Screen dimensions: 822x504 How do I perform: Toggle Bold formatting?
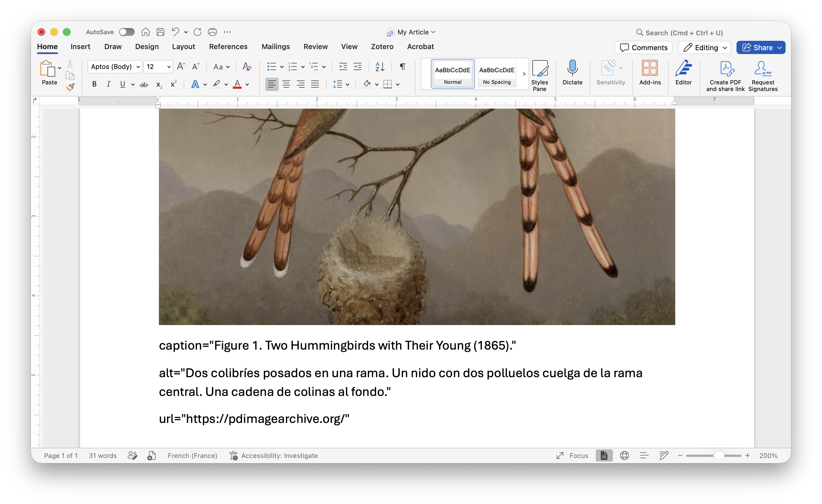pos(94,84)
